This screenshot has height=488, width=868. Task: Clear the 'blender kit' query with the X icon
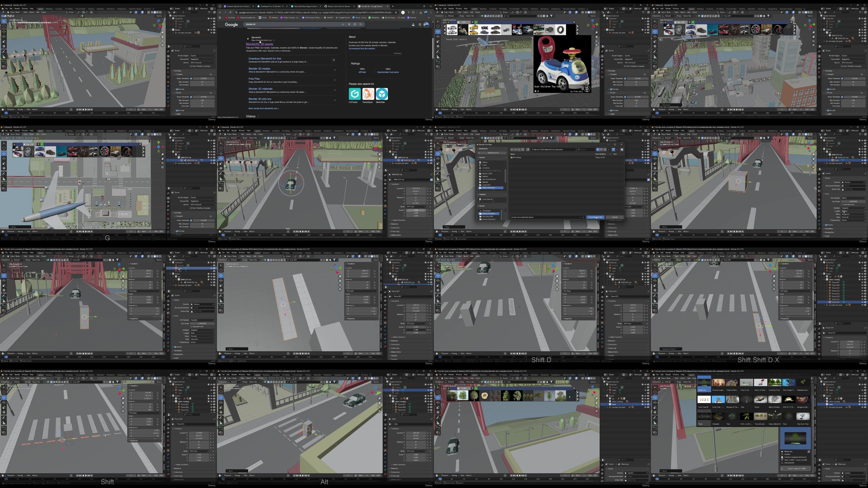click(x=343, y=24)
